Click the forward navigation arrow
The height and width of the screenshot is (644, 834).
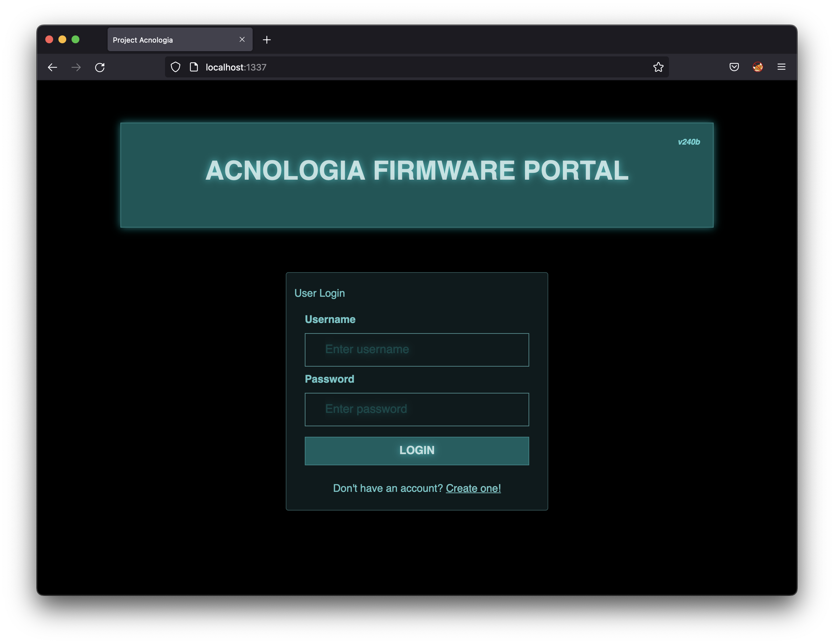[x=76, y=68]
